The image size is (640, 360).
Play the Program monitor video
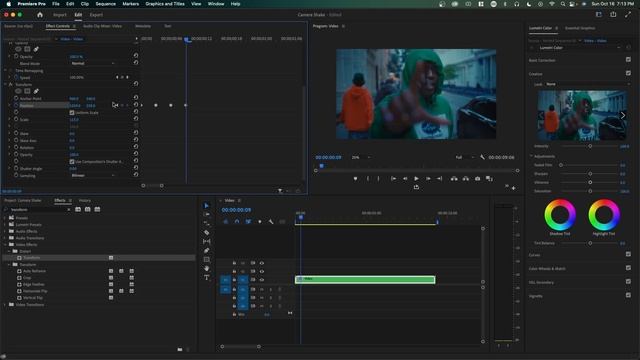tap(416, 179)
